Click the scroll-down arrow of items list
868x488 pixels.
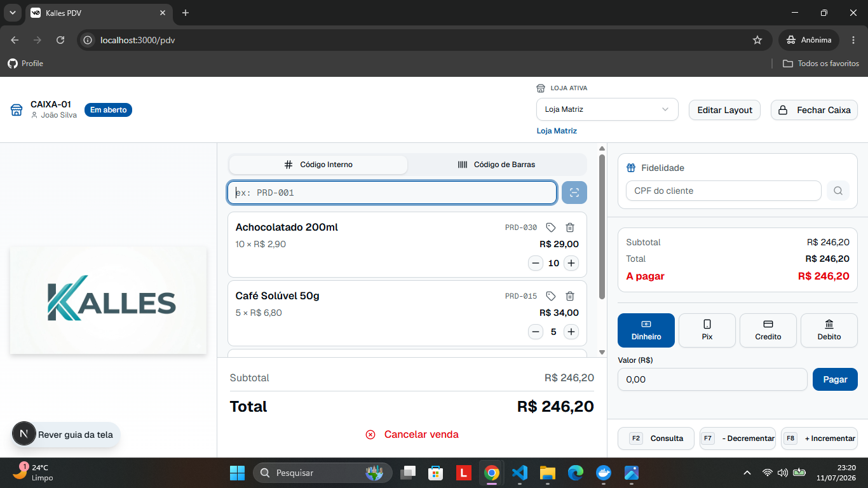point(602,352)
